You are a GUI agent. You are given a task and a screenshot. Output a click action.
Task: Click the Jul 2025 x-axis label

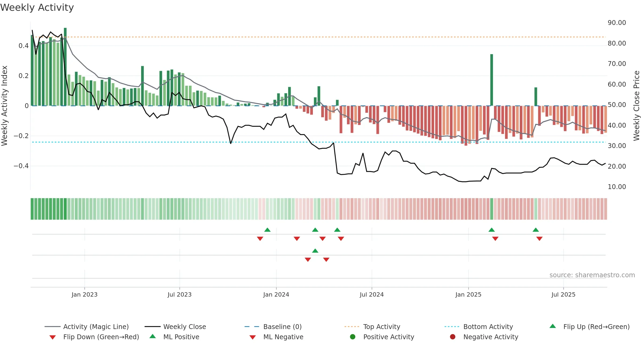click(x=563, y=295)
